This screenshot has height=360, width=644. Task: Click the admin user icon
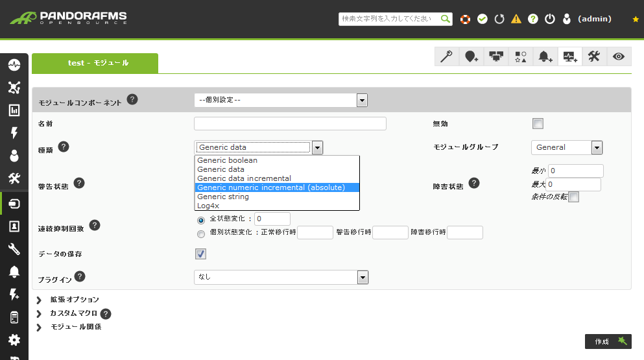point(567,19)
